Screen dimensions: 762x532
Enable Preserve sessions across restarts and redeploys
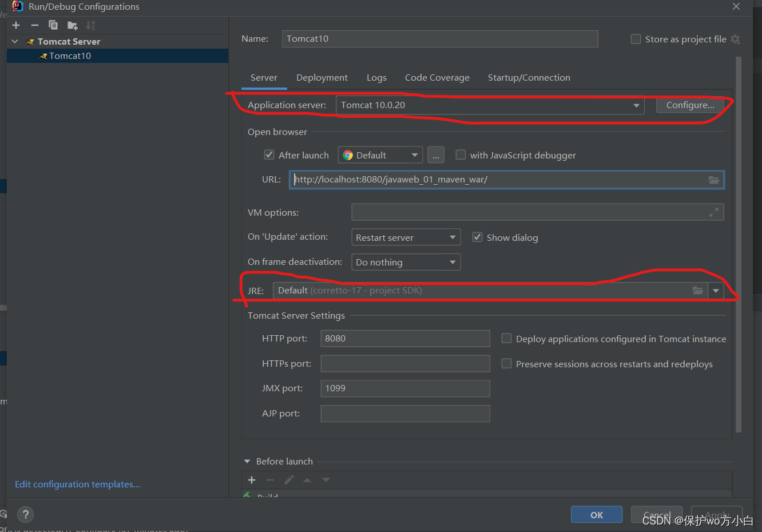(506, 364)
